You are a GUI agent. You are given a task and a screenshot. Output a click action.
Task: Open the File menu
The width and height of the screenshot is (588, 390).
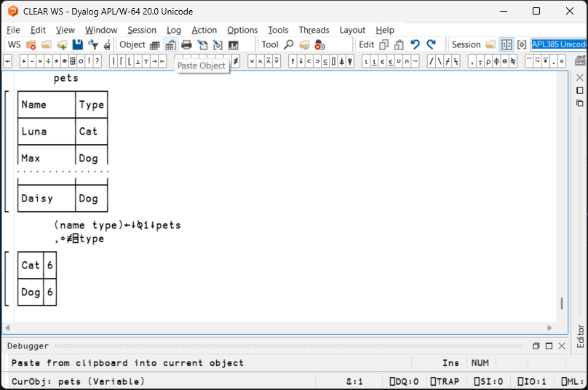(x=13, y=30)
